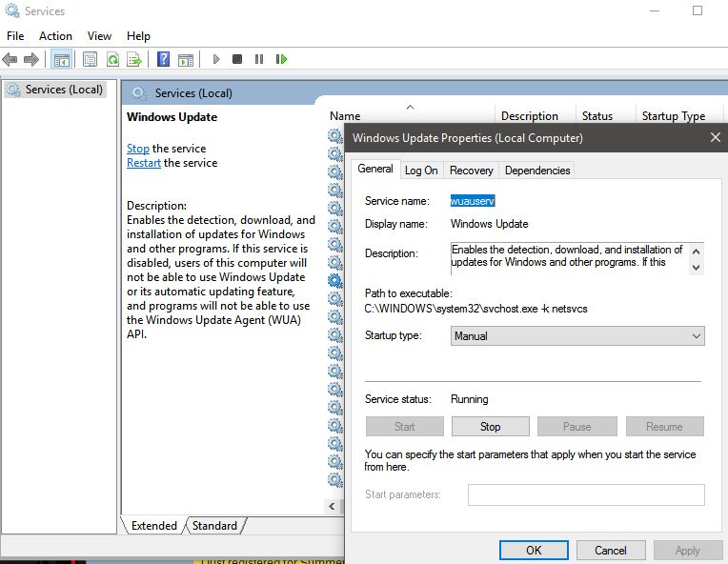Close the Windows Update Properties dialog
This screenshot has height=564, width=728.
tap(715, 137)
